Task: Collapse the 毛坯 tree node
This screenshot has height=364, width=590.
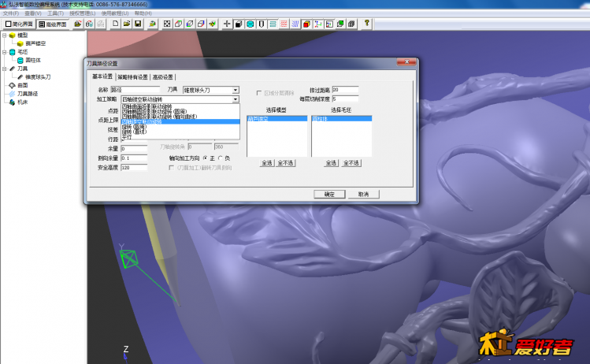Action: coord(5,52)
